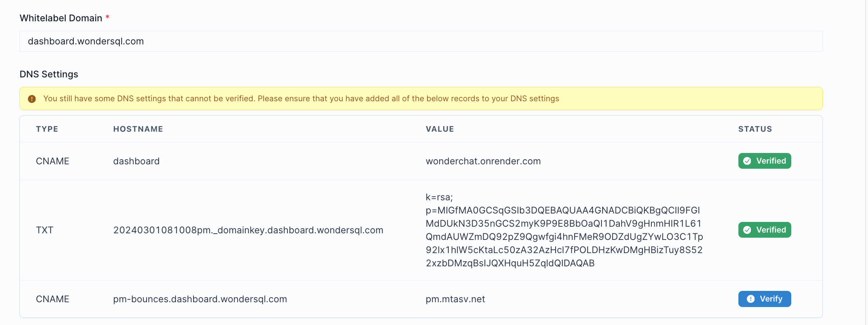Click the Verify button for pm-bounces record
The image size is (868, 325).
pyautogui.click(x=764, y=299)
